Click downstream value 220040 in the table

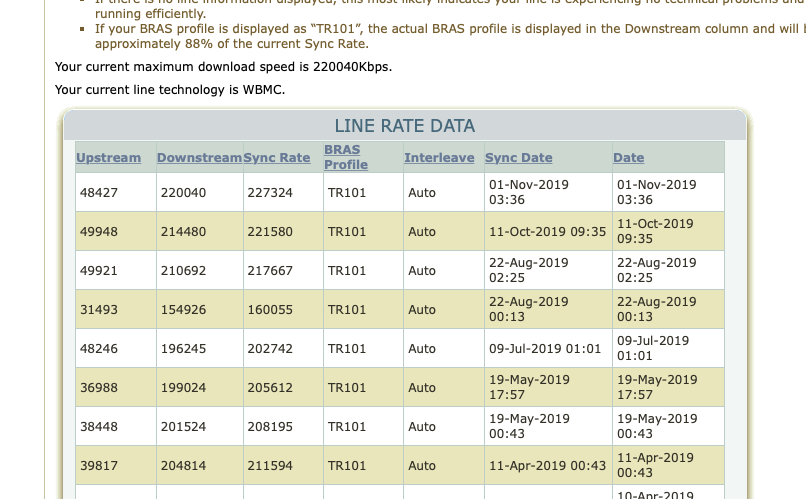tap(183, 192)
